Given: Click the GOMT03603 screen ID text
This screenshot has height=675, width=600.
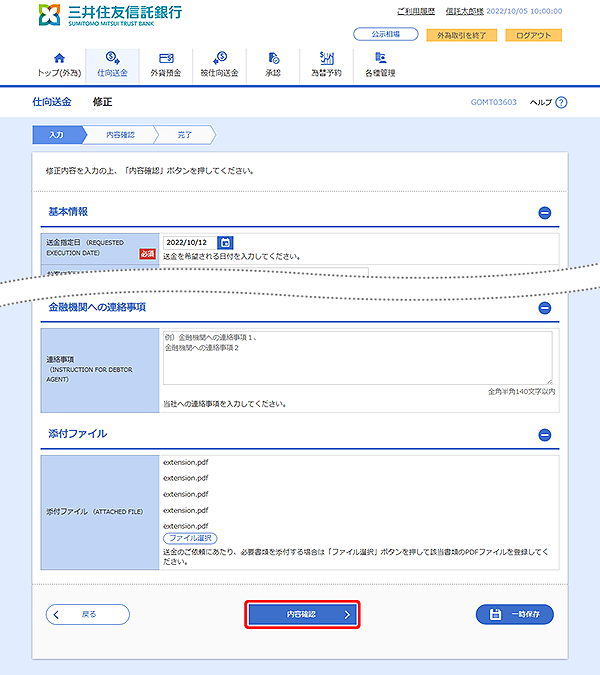Looking at the screenshot, I should [x=494, y=102].
